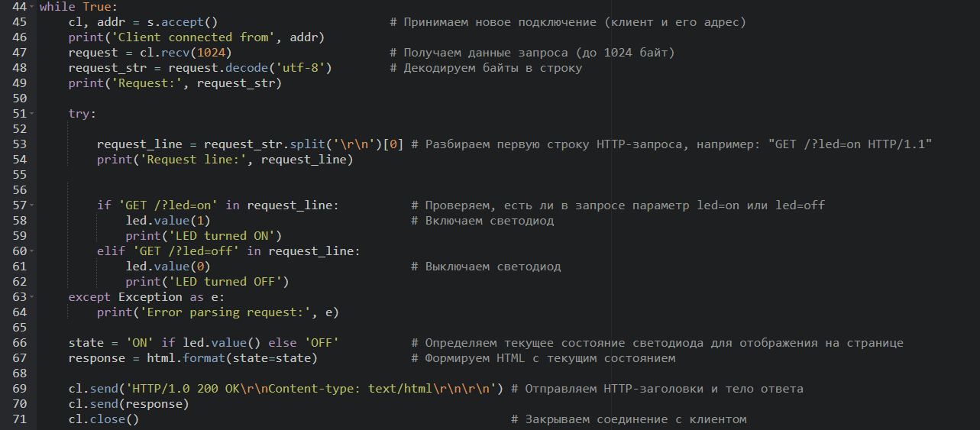
Task: Click the cl.send(response) line
Action: pyautogui.click(x=129, y=404)
